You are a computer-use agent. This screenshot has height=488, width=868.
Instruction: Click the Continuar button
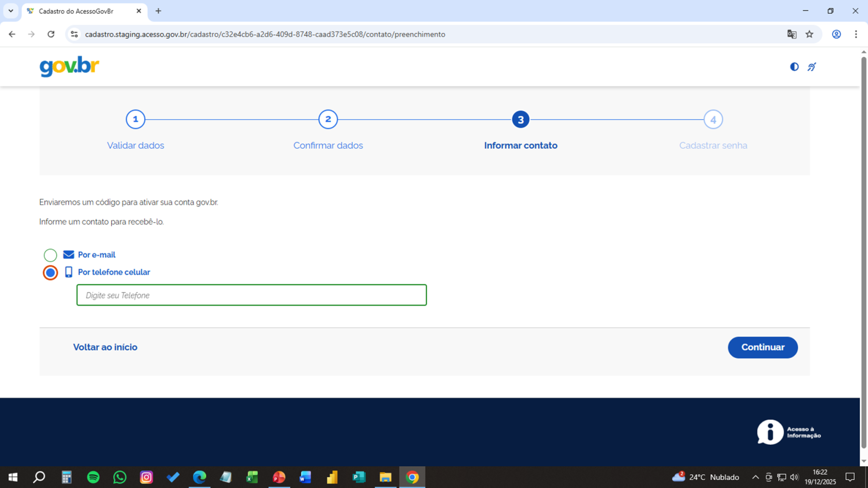[762, 348]
